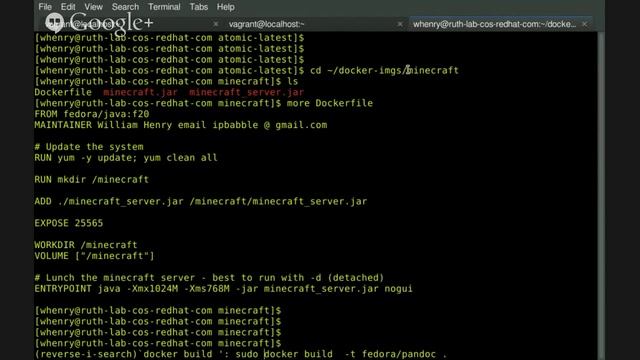Click the terminal's vertical scrollbar
This screenshot has width=640, height=360.
(x=601, y=196)
